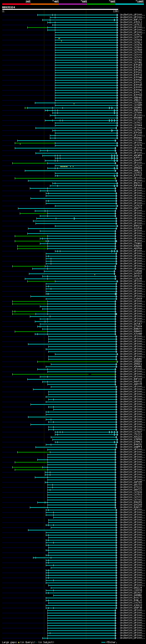Select the UniRef100_B7FGE8 hit label

tap(131, 65)
